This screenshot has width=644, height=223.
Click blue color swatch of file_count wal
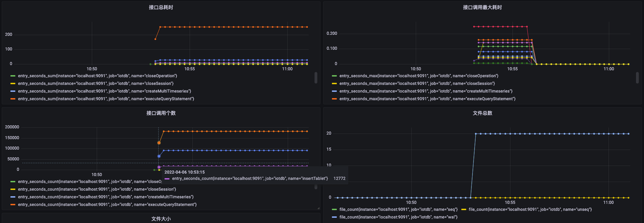click(334, 217)
